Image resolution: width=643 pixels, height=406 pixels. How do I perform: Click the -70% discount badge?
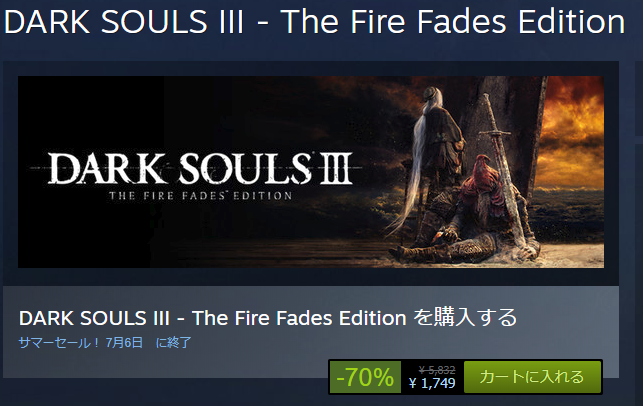point(365,377)
